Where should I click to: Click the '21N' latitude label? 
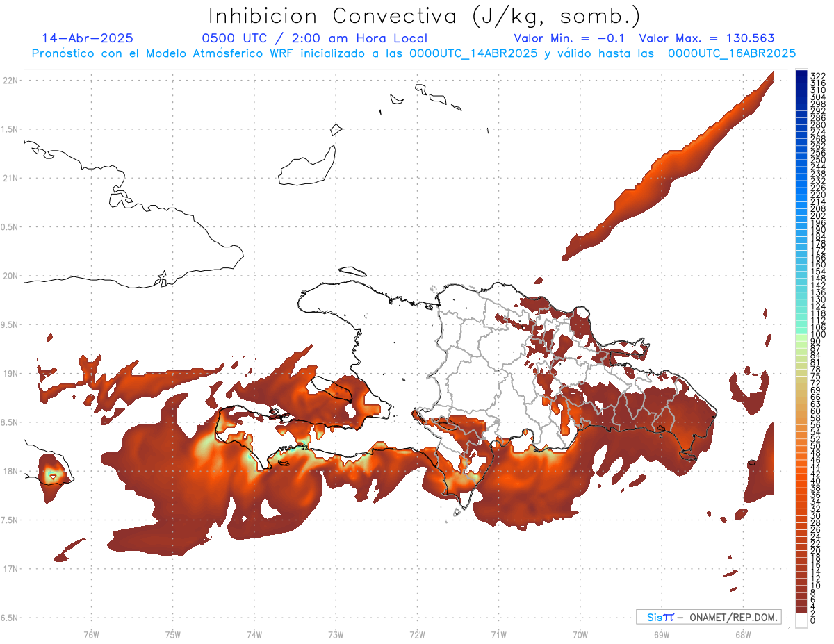[10, 178]
